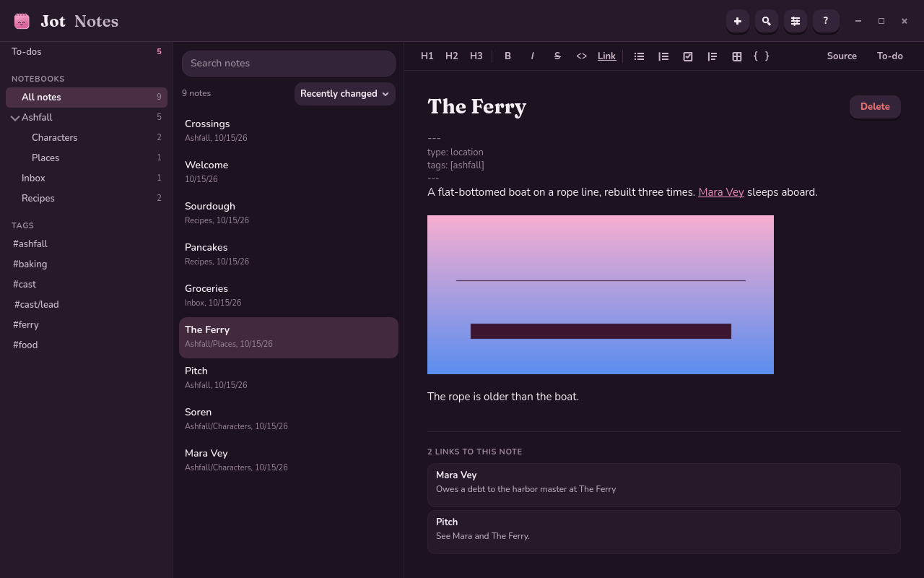Open To-dos in the sidebar

[x=87, y=51]
